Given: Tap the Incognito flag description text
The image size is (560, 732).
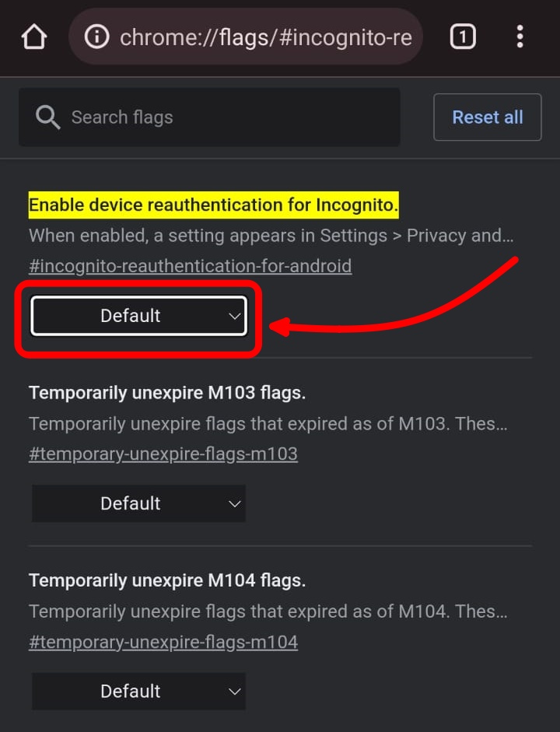Looking at the screenshot, I should point(271,236).
